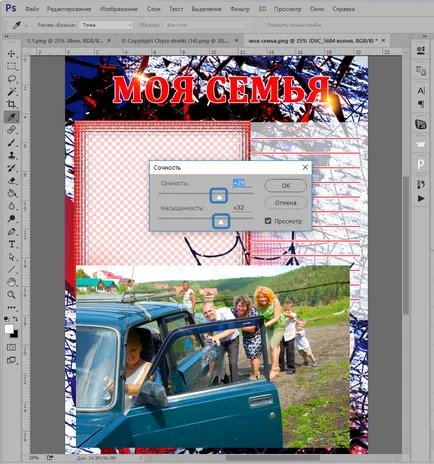This screenshot has width=434, height=464.
Task: Open the Файл menu
Action: click(x=32, y=9)
